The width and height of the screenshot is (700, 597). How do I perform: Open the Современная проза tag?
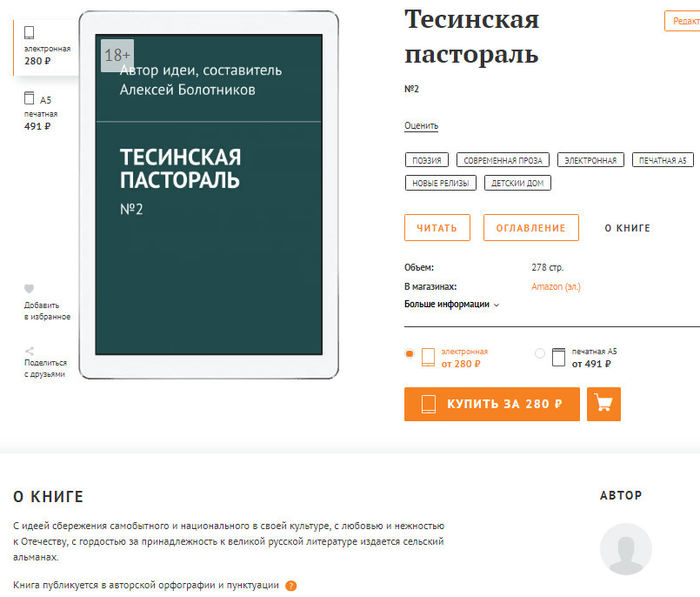point(503,160)
